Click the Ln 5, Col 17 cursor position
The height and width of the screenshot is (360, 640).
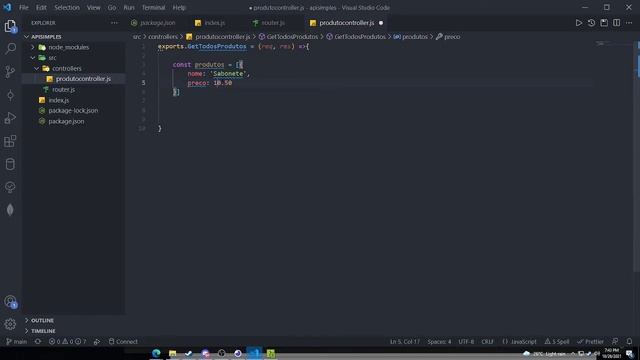coord(404,342)
